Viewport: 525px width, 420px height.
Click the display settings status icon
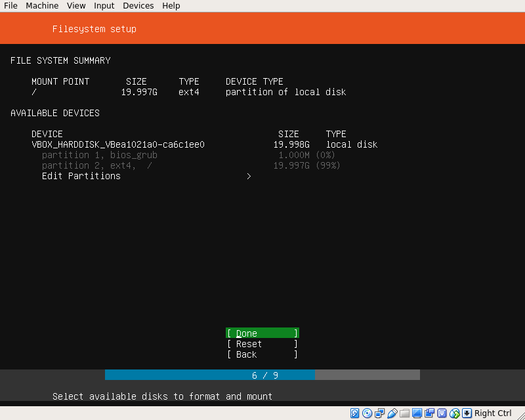[x=417, y=413]
